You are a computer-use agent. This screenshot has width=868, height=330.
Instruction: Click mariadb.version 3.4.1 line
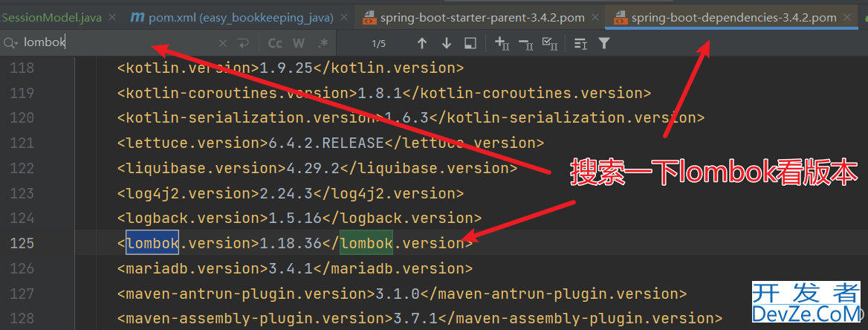click(x=294, y=268)
